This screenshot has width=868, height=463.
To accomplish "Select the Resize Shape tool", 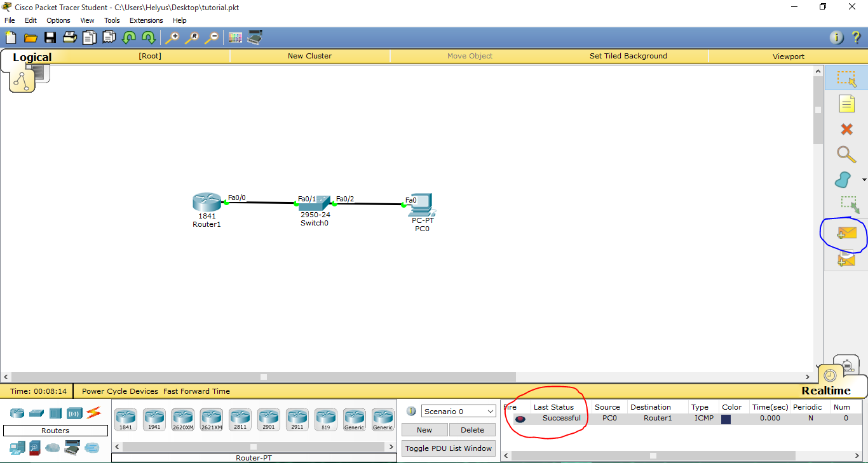I will 849,205.
